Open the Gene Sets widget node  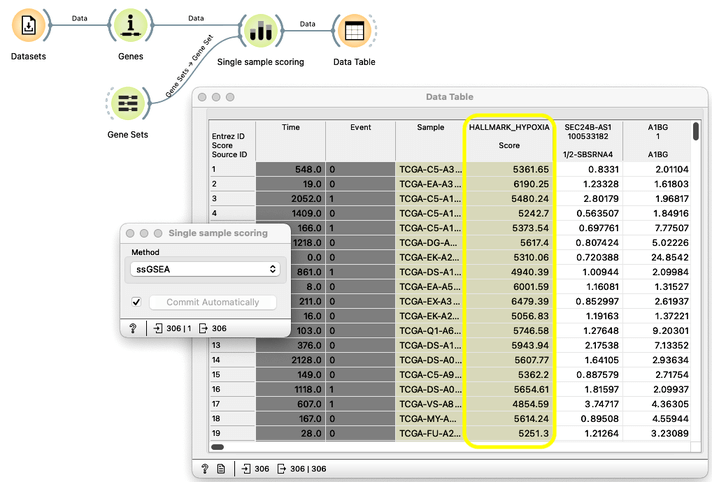[128, 103]
